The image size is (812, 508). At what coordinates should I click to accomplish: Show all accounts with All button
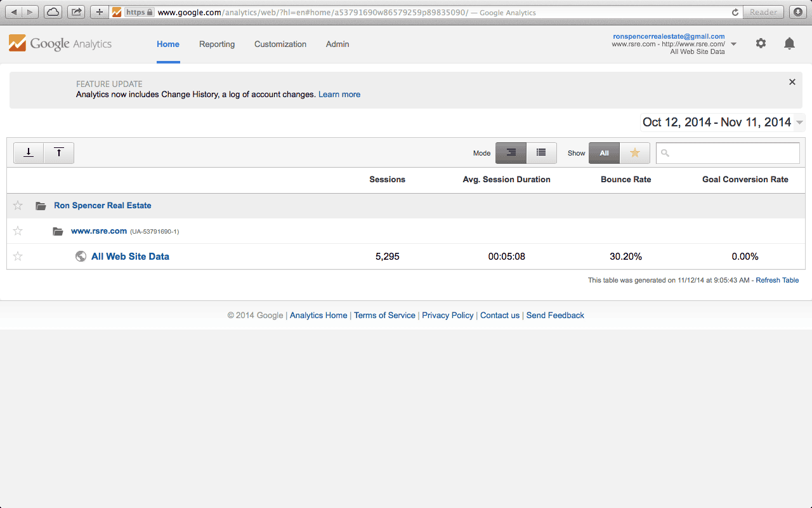pyautogui.click(x=604, y=153)
